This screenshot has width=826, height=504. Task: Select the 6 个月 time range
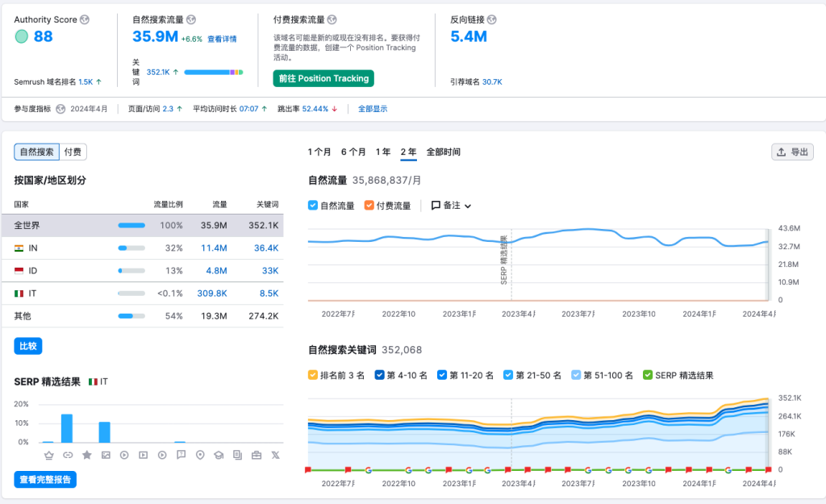coord(353,152)
